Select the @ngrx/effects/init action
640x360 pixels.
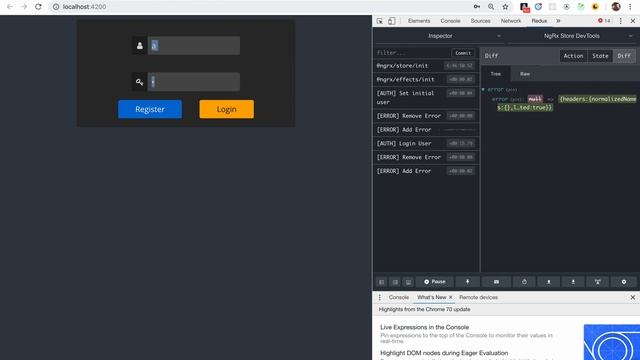pos(426,80)
